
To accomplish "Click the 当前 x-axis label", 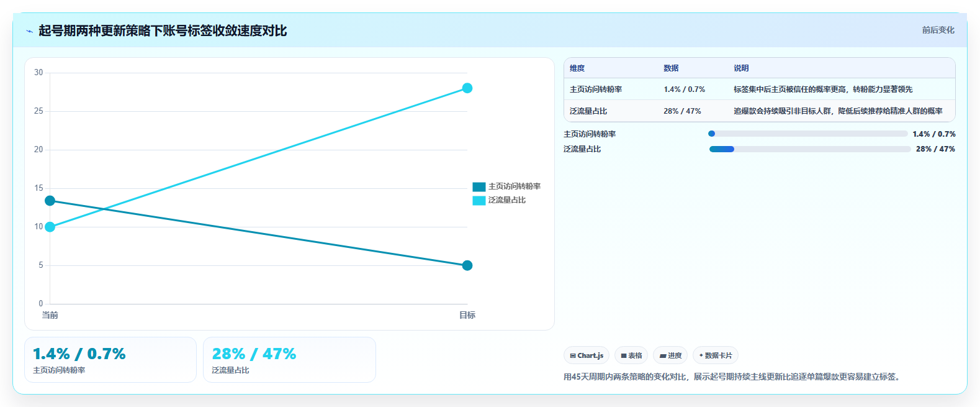I will [x=50, y=315].
